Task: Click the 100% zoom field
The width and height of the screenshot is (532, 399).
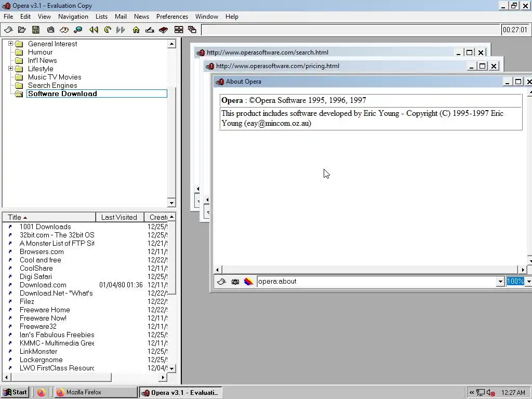Action: (x=515, y=282)
